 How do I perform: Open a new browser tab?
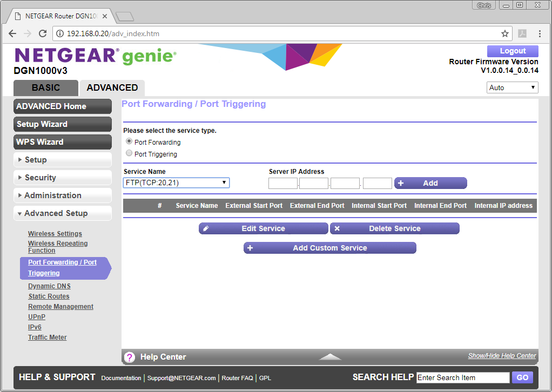pyautogui.click(x=125, y=16)
